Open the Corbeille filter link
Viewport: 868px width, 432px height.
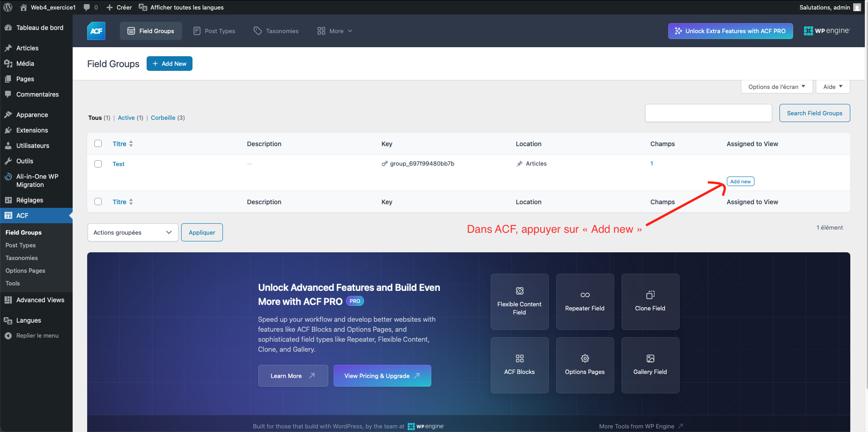[x=163, y=118]
